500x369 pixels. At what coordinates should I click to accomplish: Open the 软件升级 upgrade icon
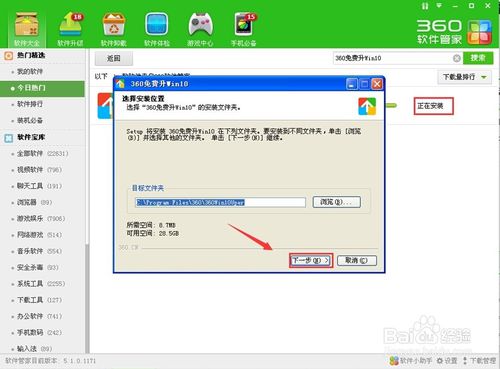tap(70, 28)
